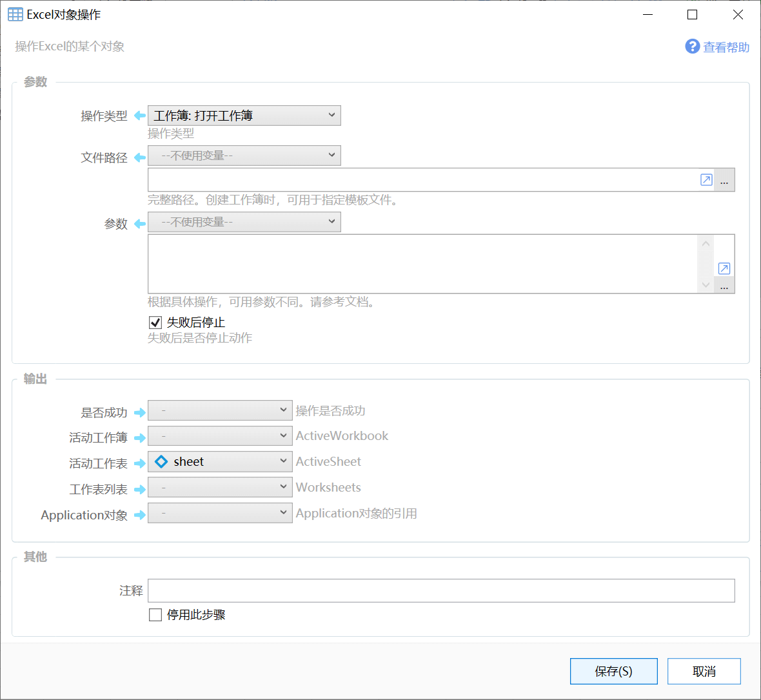
Task: Click the arrow icon beside 工作表列表
Action: [140, 489]
